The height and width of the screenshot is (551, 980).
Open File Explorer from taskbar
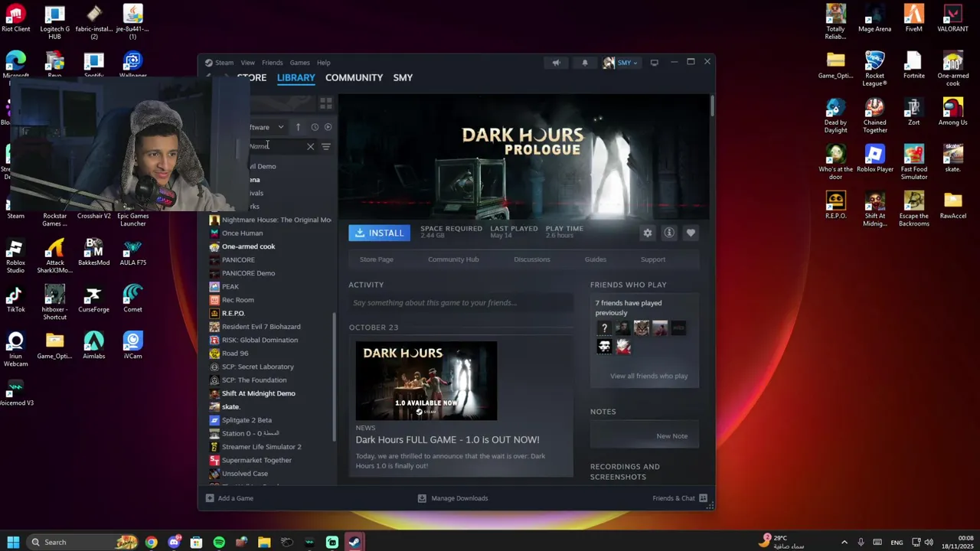click(x=264, y=542)
